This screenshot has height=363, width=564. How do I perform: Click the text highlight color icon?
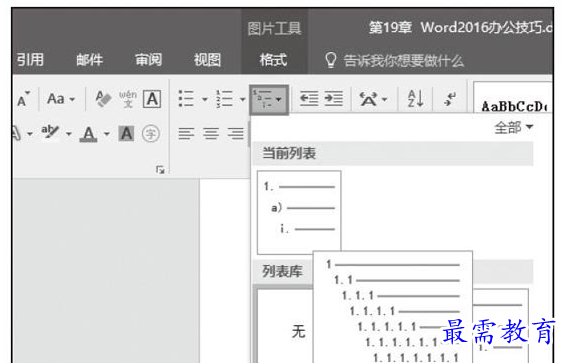(50, 133)
